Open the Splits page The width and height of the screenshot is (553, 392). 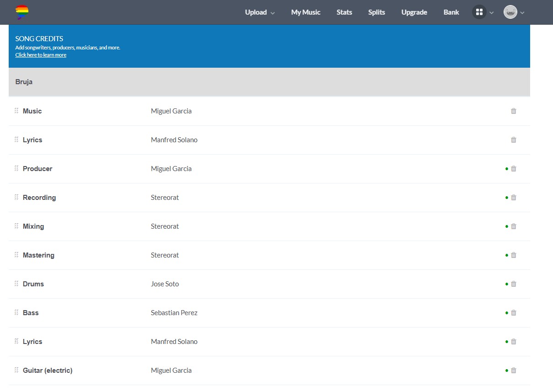tap(376, 12)
